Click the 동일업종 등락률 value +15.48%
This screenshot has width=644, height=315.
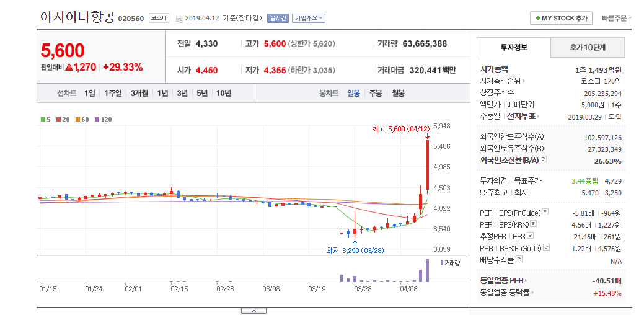coord(607,293)
